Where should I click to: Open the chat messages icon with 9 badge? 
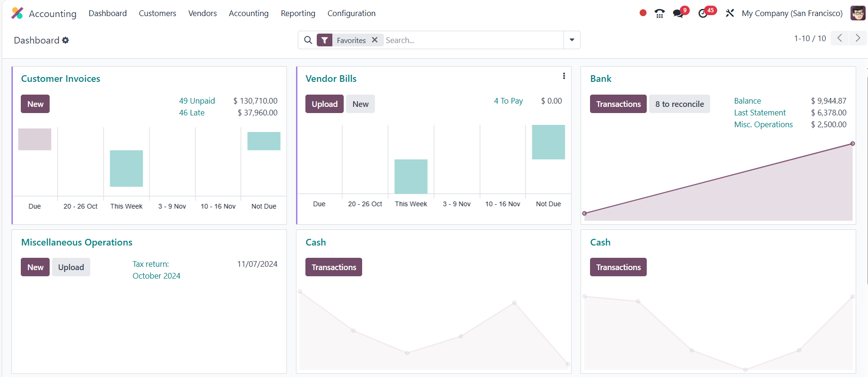coord(678,13)
